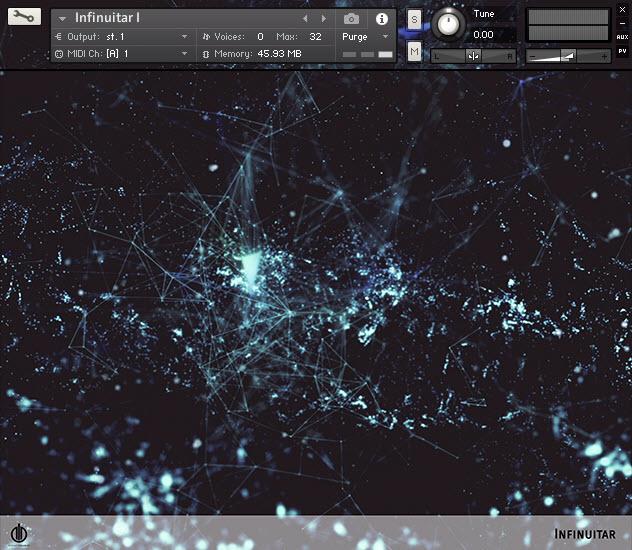Solo the instrument with S button

[414, 19]
